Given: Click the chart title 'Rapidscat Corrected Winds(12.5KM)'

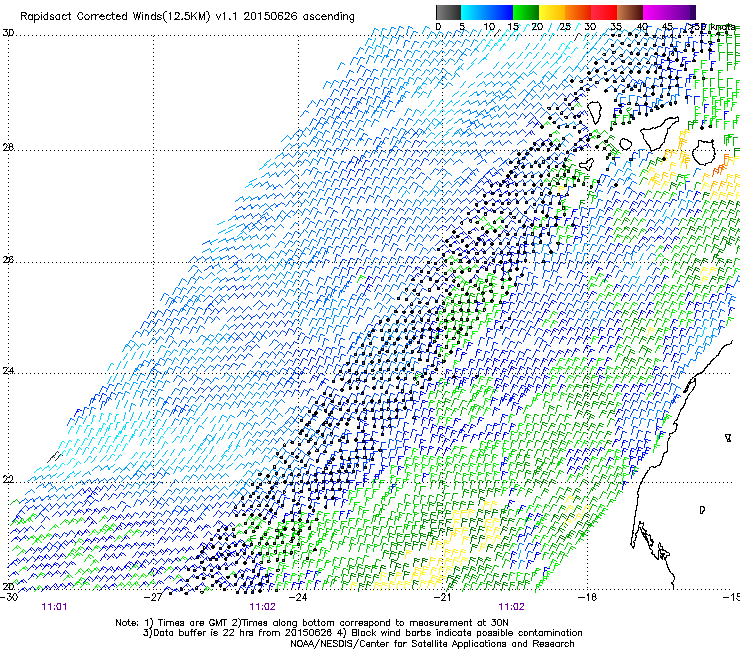Looking at the screenshot, I should (x=115, y=17).
